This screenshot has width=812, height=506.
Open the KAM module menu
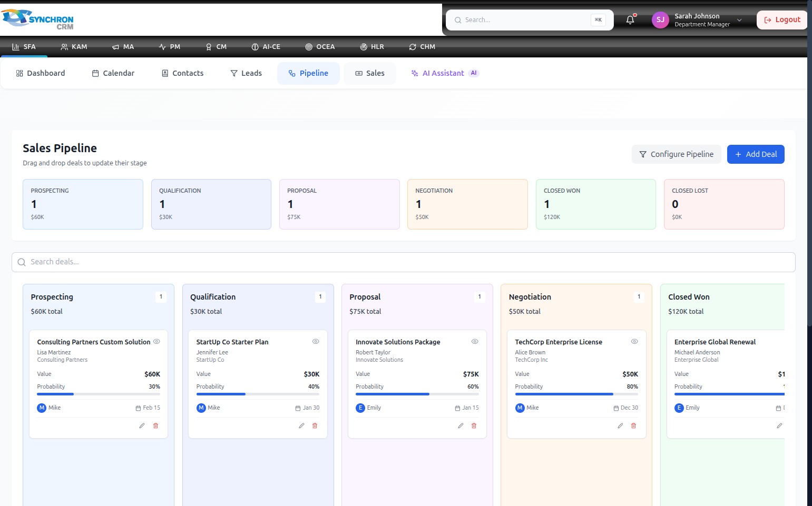click(x=74, y=47)
